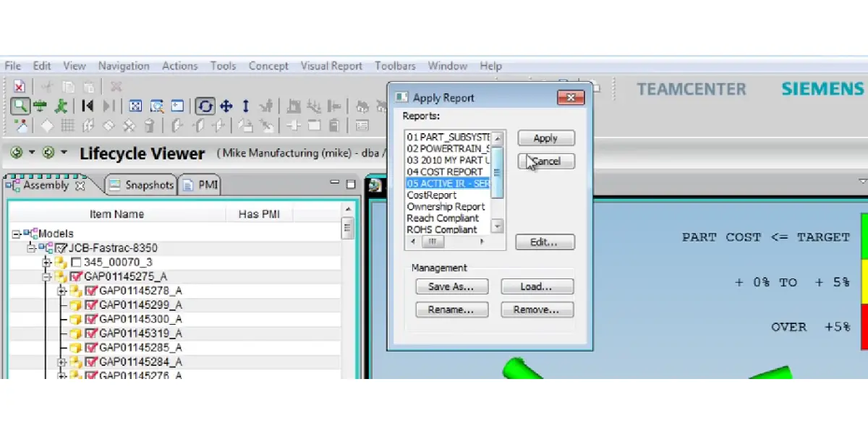The image size is (868, 434).
Task: Uncheck the GAP01145285_A checkbox
Action: tap(91, 347)
